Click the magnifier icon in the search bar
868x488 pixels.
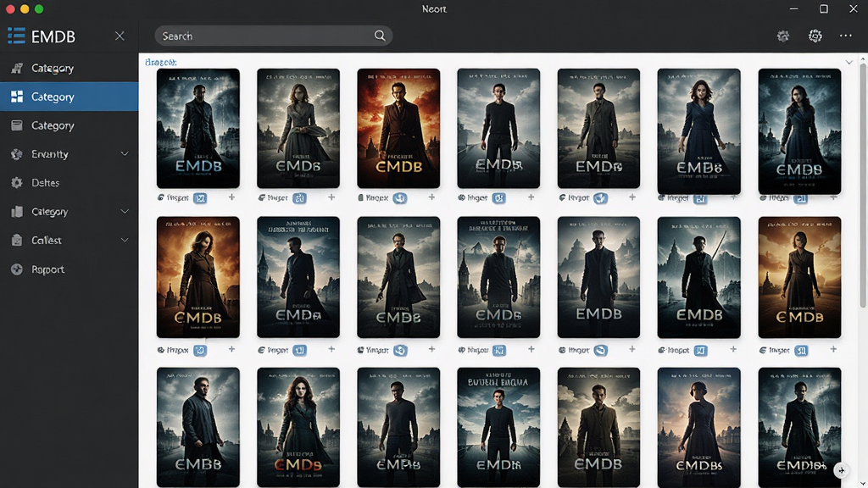point(379,36)
